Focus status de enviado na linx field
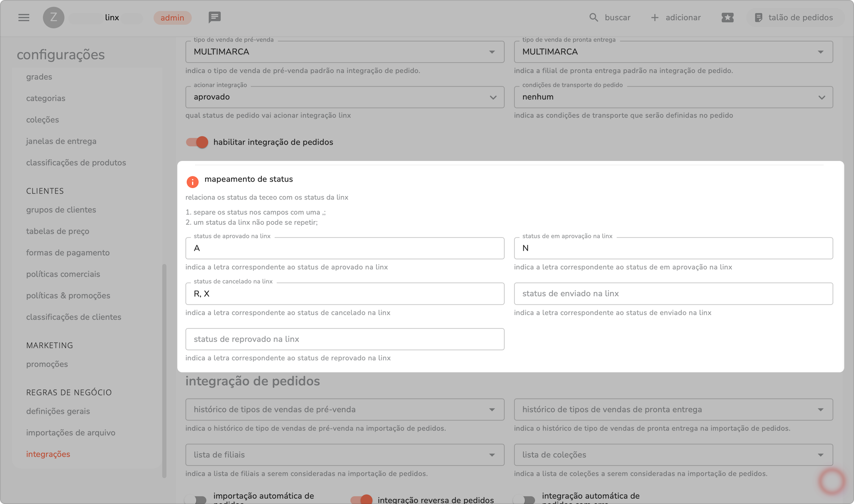This screenshot has height=504, width=854. tap(673, 293)
